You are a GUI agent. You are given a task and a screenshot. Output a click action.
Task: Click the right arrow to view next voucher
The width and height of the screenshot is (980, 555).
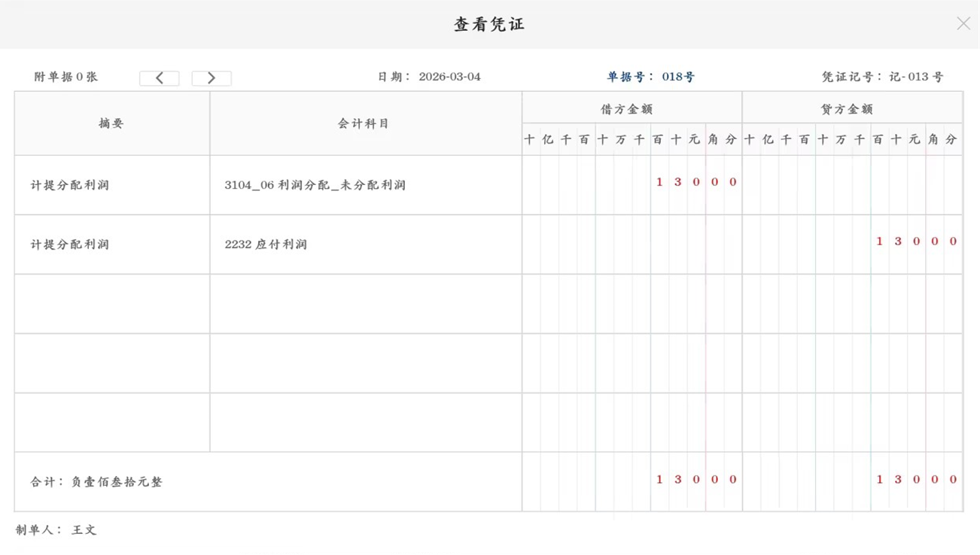tap(212, 77)
